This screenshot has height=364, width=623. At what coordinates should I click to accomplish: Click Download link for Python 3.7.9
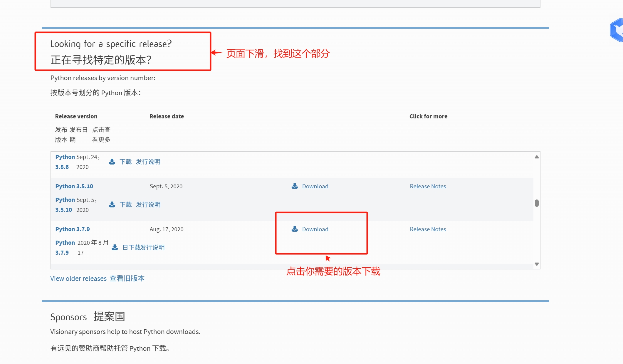pyautogui.click(x=315, y=229)
